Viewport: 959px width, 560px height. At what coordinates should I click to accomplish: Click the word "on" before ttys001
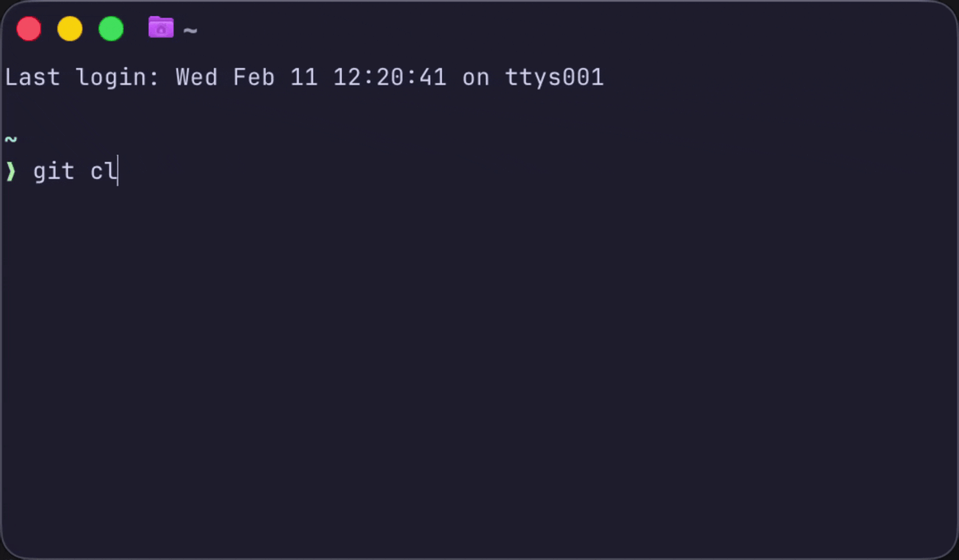point(476,77)
